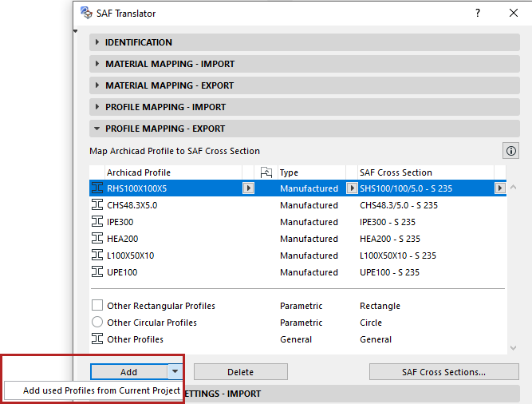This screenshot has width=532, height=404.
Task: Select Other Circular Profiles row
Action: [x=298, y=323]
